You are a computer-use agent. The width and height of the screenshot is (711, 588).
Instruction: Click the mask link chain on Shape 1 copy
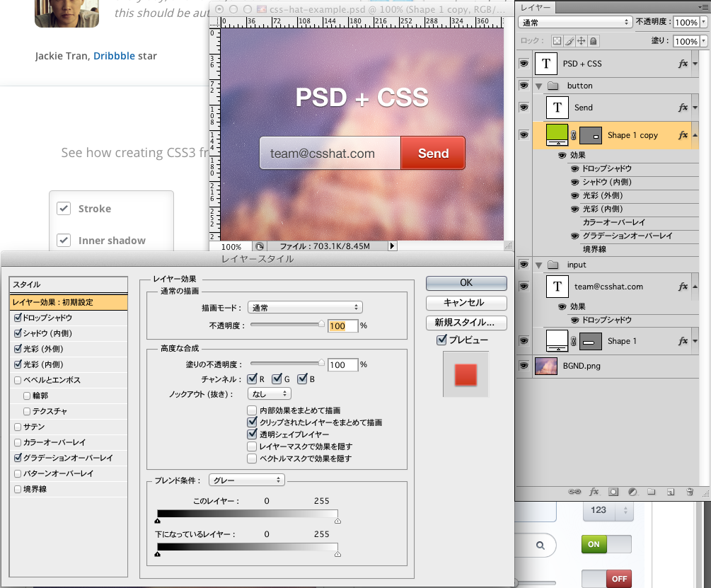tap(574, 135)
